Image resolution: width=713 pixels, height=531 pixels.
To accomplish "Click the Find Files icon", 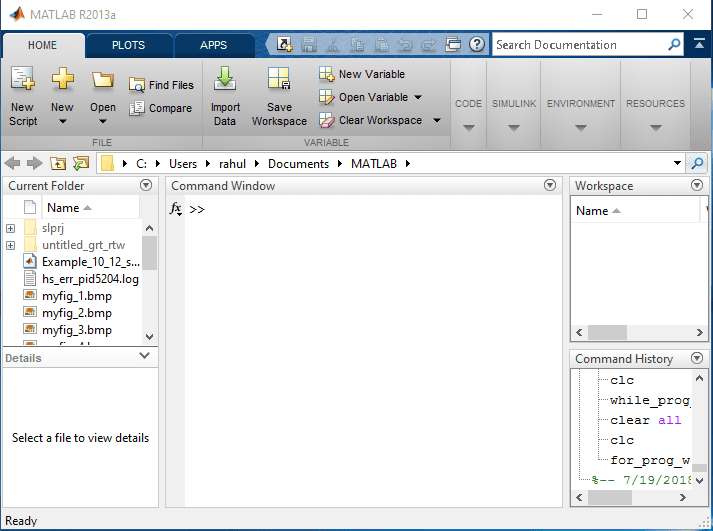I will (x=138, y=86).
